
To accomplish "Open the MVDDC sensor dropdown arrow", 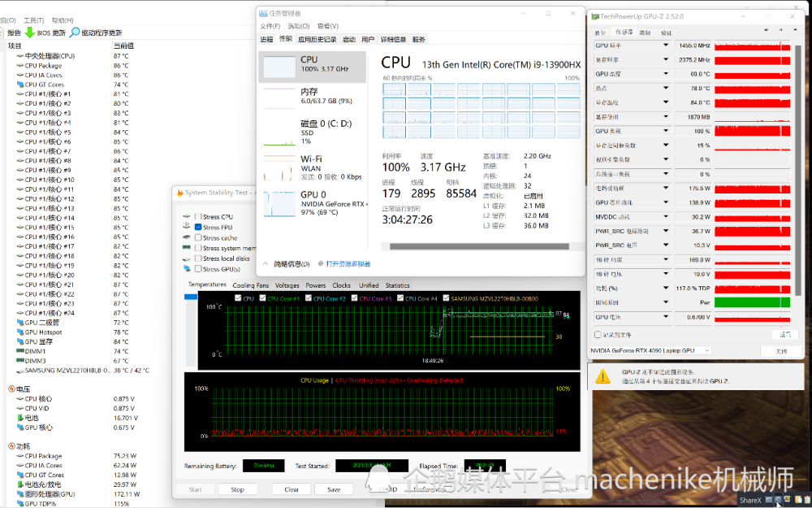I will 666,217.
